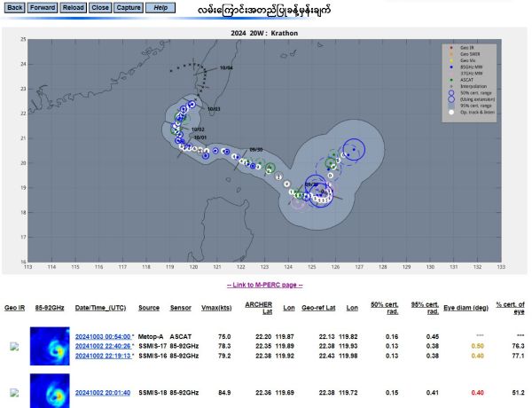The height and width of the screenshot is (408, 532).
Task: Click the red eye diameter 0.40 in SSMIS-18 row
Action: pyautogui.click(x=477, y=393)
